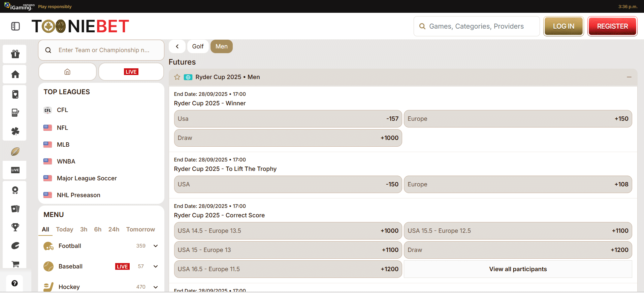Select USA -150 To Lift The Trophy

[x=288, y=184]
